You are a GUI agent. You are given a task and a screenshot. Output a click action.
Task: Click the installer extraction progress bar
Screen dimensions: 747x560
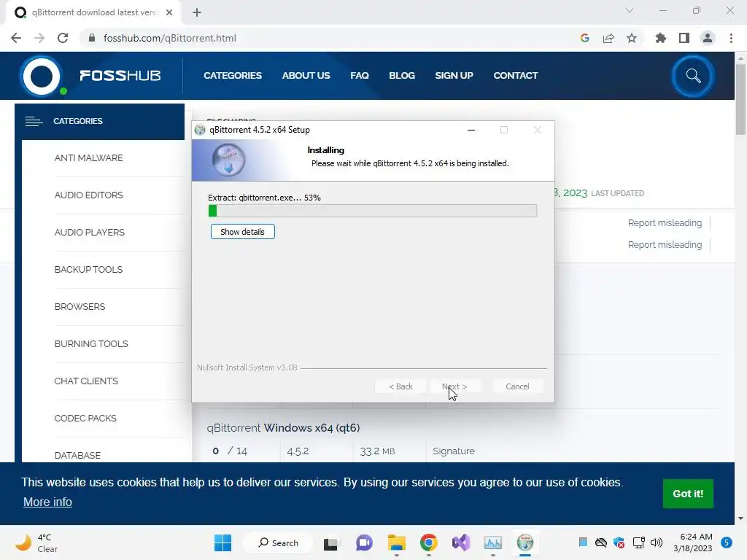pos(373,211)
